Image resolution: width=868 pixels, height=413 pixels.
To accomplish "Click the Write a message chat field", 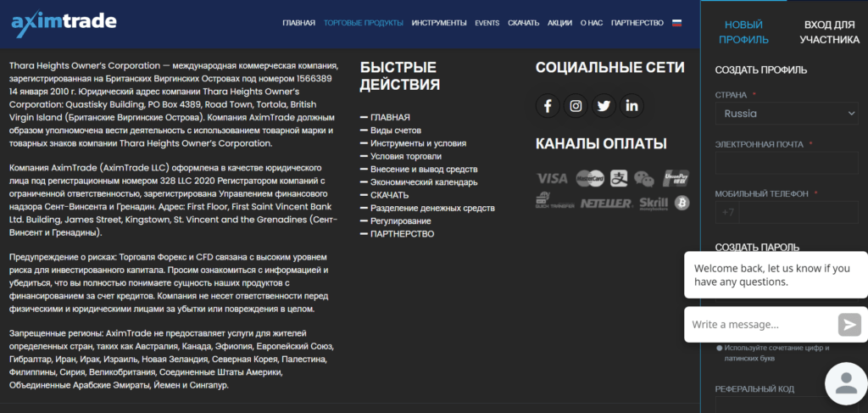I will click(761, 325).
